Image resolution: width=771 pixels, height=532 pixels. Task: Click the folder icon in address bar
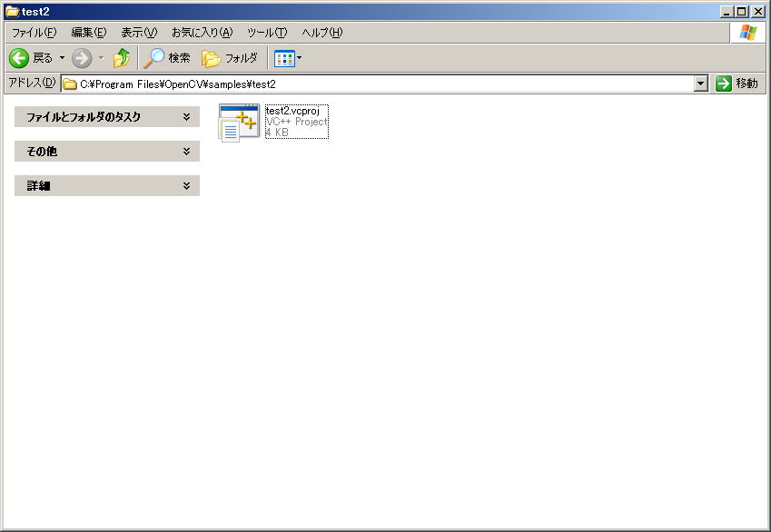[70, 84]
